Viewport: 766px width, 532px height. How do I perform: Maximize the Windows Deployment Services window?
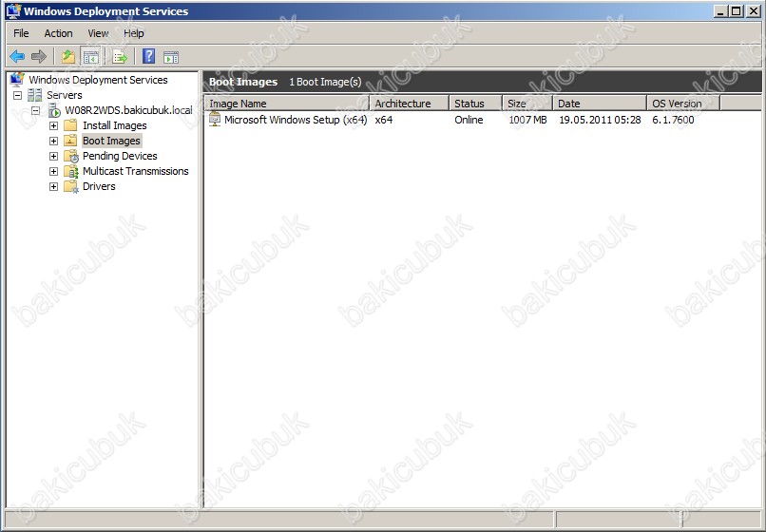click(737, 11)
